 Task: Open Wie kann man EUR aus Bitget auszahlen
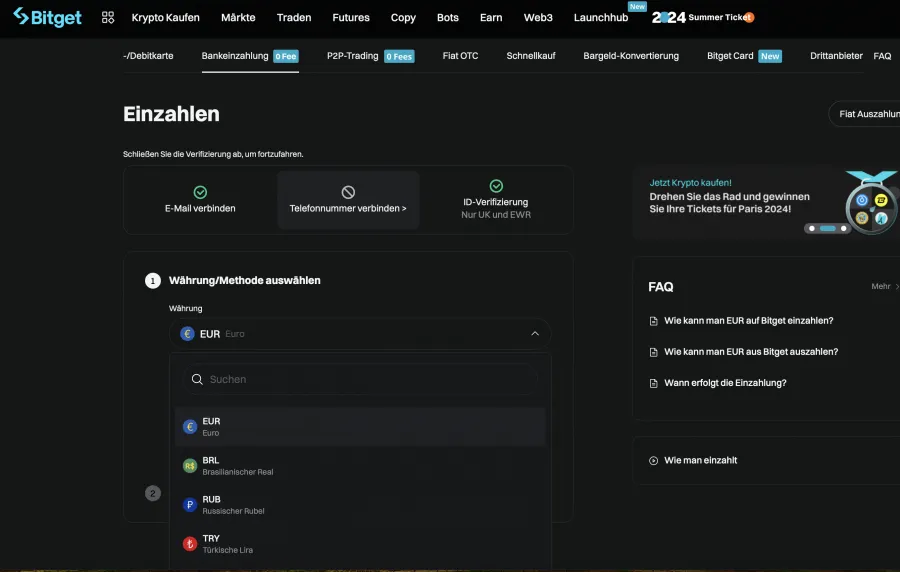pos(751,352)
